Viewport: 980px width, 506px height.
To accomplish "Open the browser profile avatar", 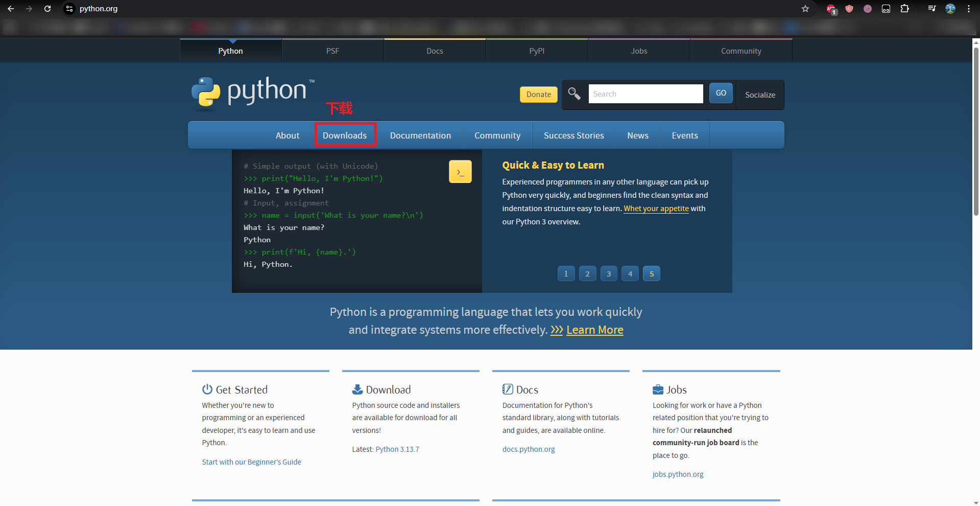I will pyautogui.click(x=950, y=9).
